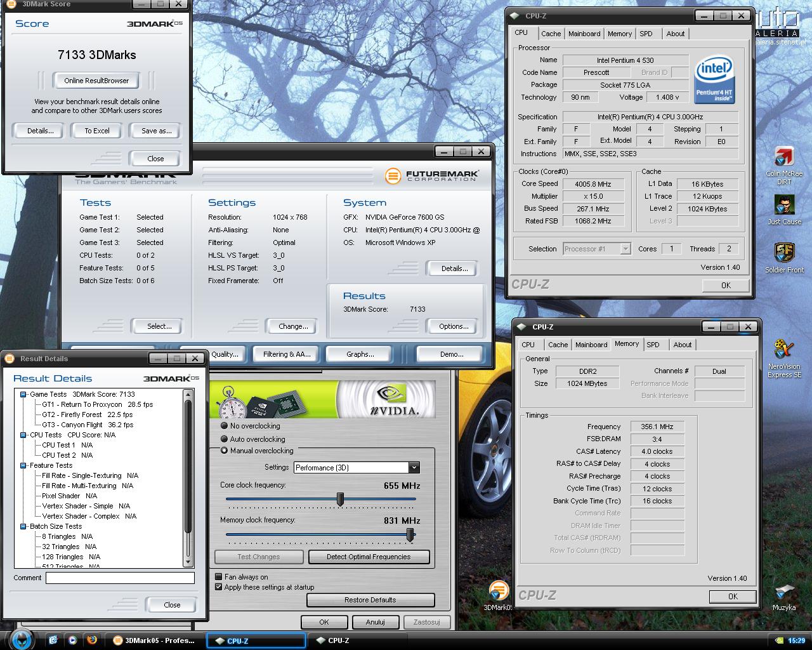Click Change... under Settings in 3DMark05
The width and height of the screenshot is (812, 650).
tap(293, 326)
